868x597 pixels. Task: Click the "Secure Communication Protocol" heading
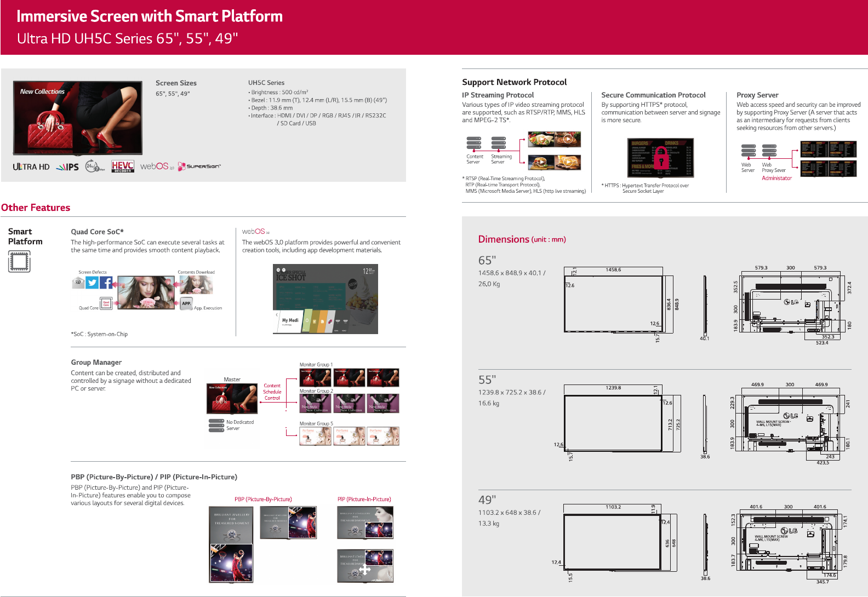click(654, 95)
